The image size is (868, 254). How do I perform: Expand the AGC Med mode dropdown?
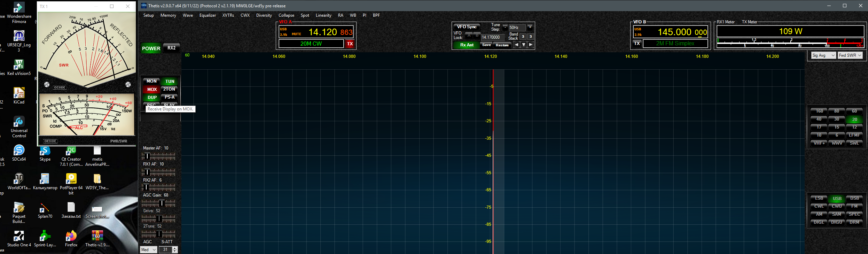(x=148, y=250)
